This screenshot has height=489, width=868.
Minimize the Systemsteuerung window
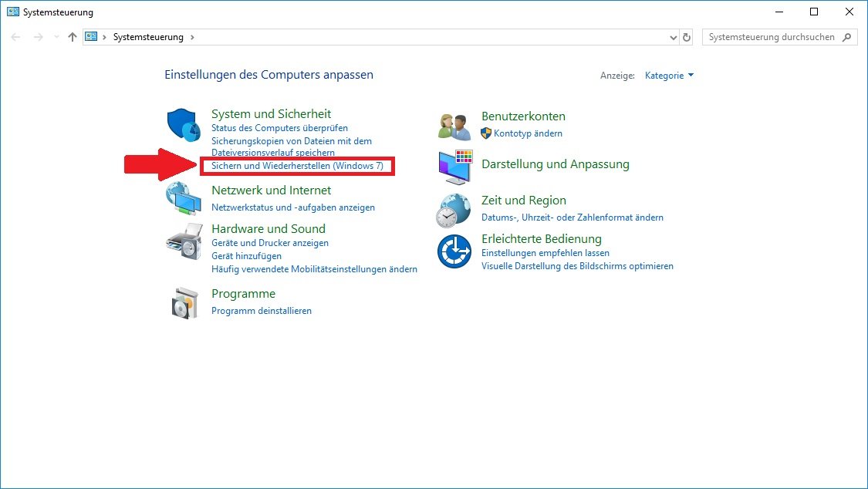(778, 12)
